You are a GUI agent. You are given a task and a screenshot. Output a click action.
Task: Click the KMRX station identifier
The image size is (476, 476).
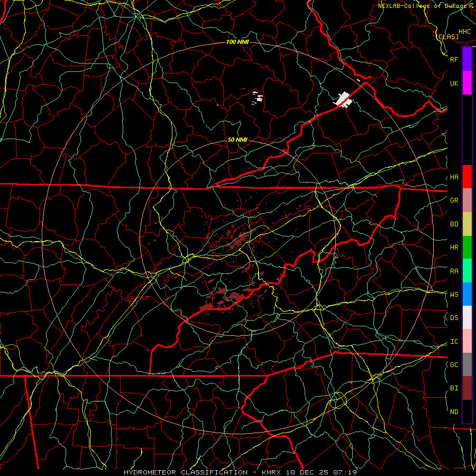(271, 472)
